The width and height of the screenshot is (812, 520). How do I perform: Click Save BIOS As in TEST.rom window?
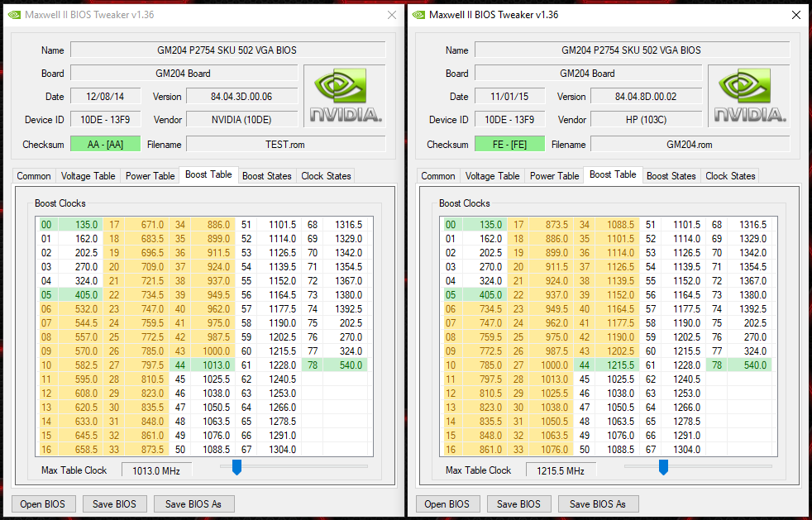[x=193, y=504]
